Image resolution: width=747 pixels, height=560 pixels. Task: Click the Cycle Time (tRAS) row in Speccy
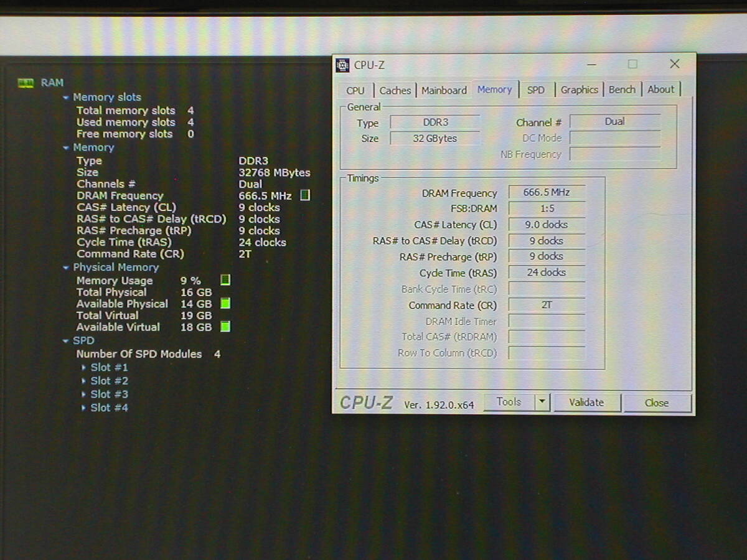[x=182, y=243]
